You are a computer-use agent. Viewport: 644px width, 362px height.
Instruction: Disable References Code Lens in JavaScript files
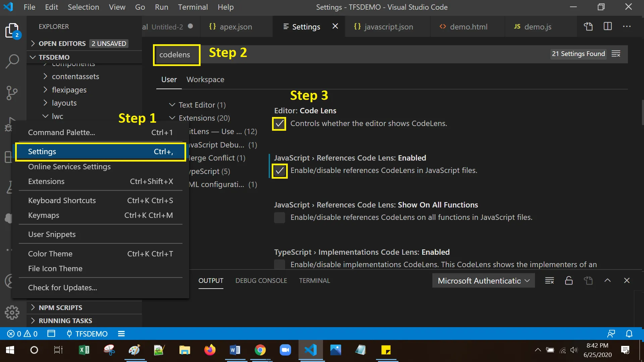tap(280, 171)
